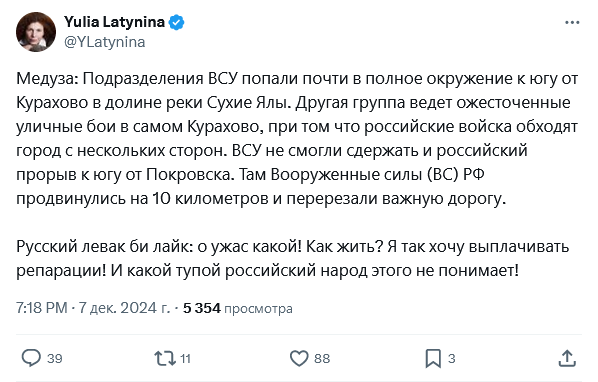
Task: Open the 5 354 просмотра view count
Action: click(238, 308)
